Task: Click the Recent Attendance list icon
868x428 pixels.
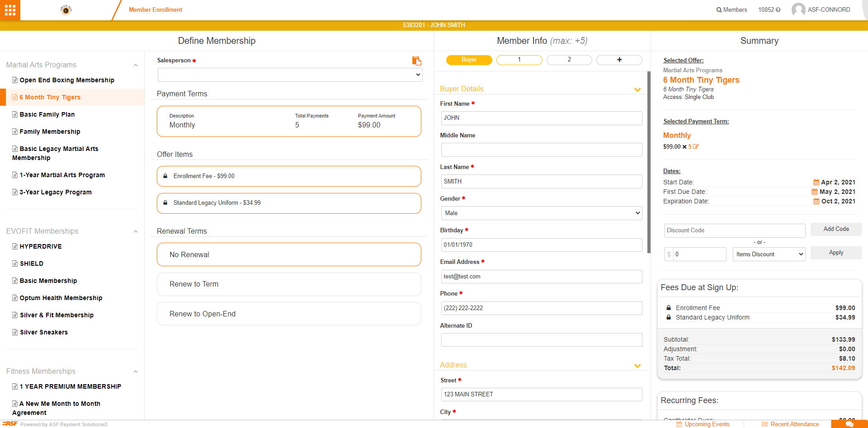Action: pos(765,424)
